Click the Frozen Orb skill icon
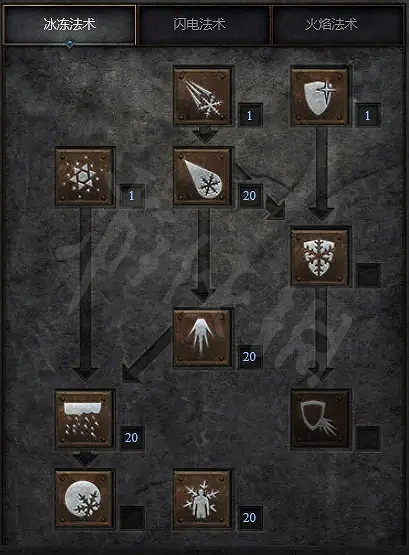The width and height of the screenshot is (409, 555). pos(85,499)
